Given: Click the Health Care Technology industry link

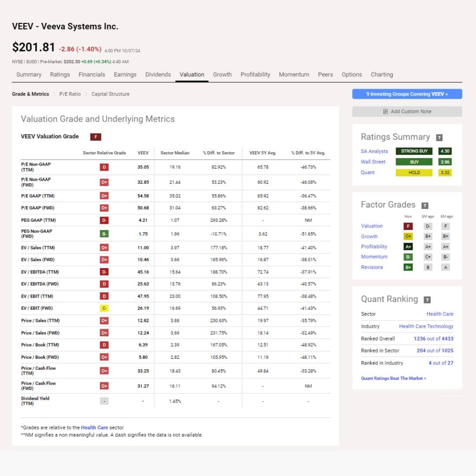Looking at the screenshot, I should 426,326.
